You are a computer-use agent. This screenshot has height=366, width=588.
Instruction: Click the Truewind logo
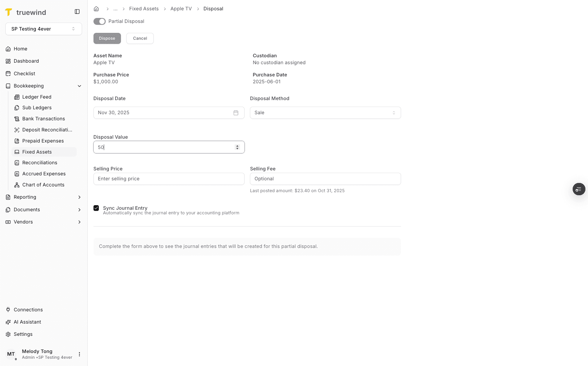click(9, 12)
